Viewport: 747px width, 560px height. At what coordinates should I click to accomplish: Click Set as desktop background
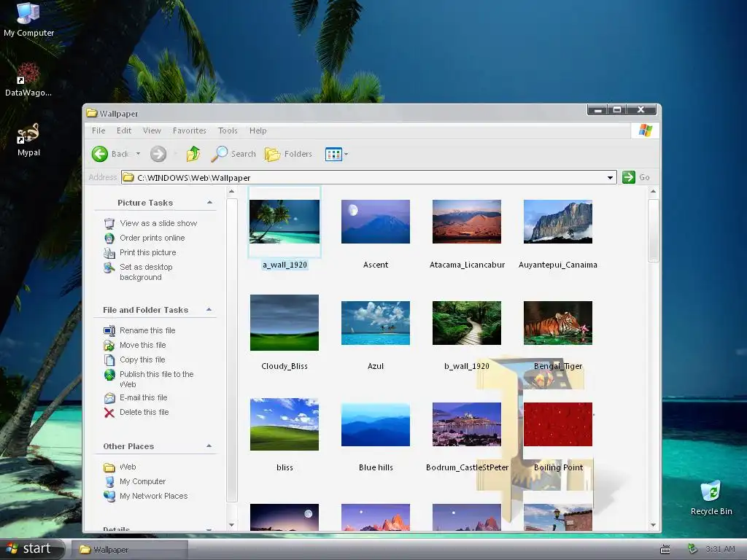pos(146,272)
